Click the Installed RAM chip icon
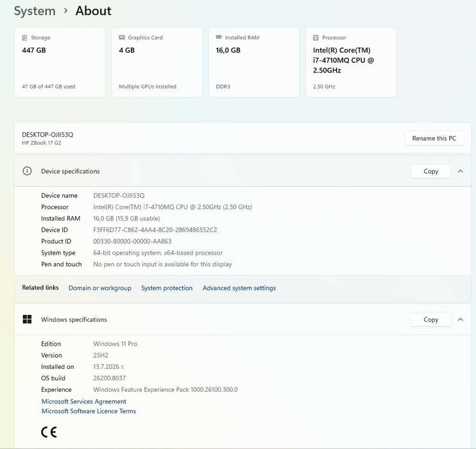The image size is (476, 449). [219, 37]
